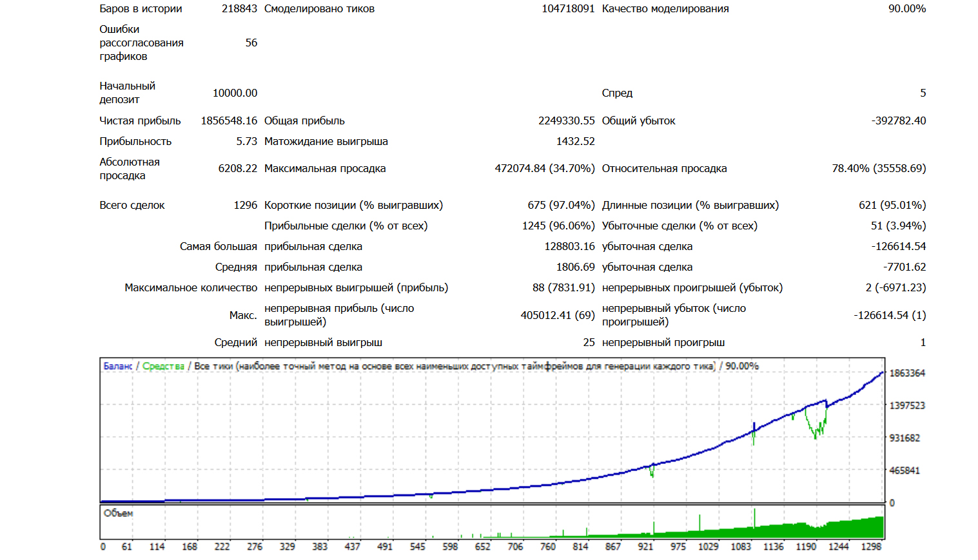Select the Общий убыток label
978x560 pixels.
coord(638,121)
